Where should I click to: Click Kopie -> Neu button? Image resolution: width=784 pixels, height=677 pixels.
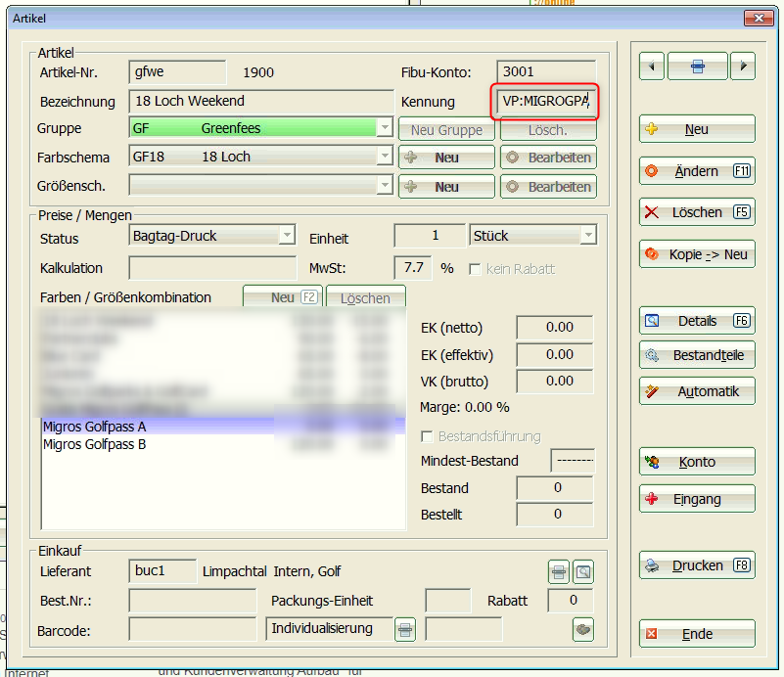[697, 254]
